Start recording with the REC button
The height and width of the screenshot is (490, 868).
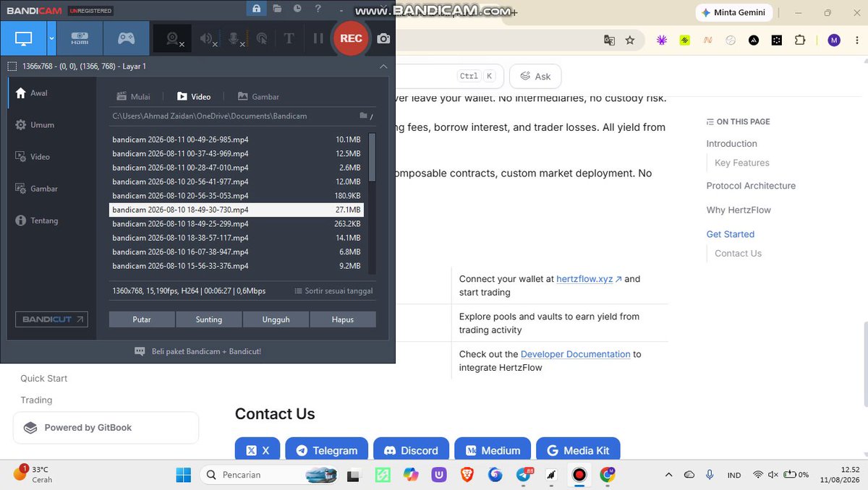point(351,38)
